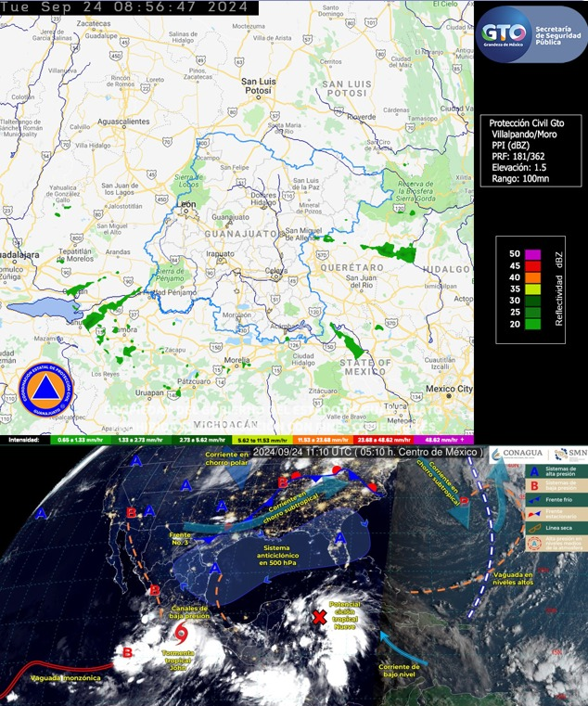Click the Villalpando/Moro radar site text
This screenshot has height=706, width=588.
(x=524, y=135)
